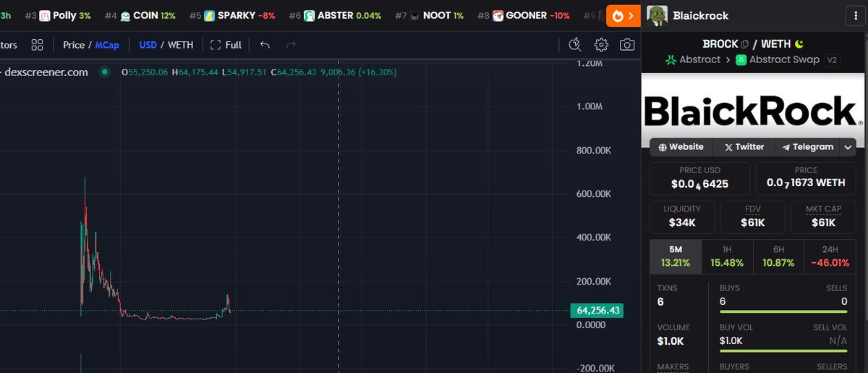Switch chart to Price view
This screenshot has width=868, height=373.
[x=74, y=45]
